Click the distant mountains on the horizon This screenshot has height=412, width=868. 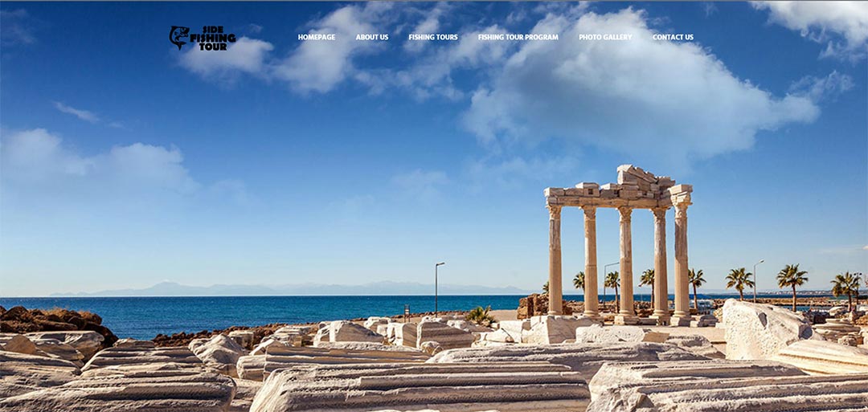click(241, 288)
